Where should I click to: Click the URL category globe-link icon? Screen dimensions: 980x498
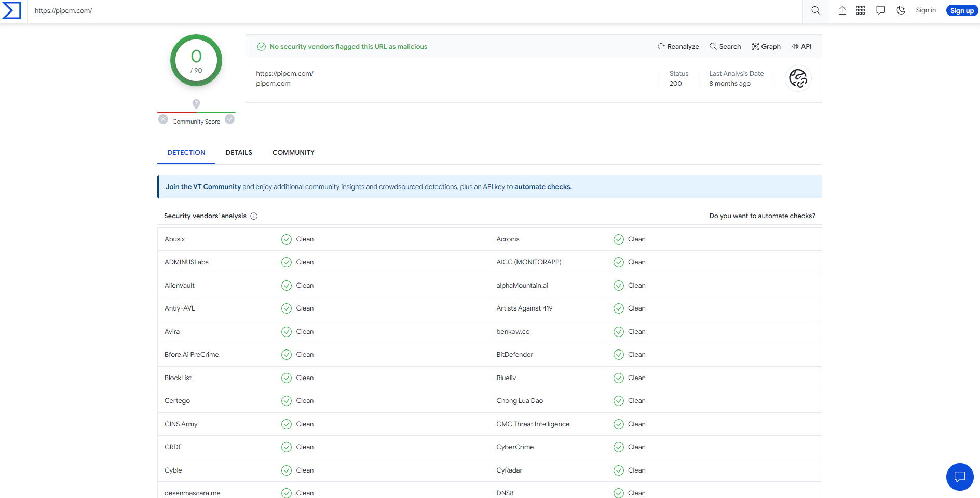[798, 78]
